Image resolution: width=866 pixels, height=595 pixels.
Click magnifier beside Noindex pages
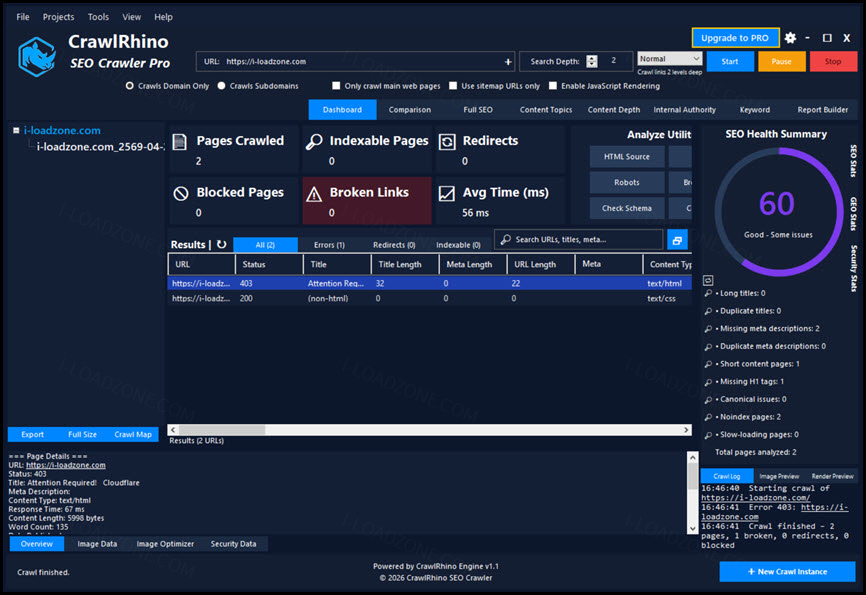(x=708, y=417)
